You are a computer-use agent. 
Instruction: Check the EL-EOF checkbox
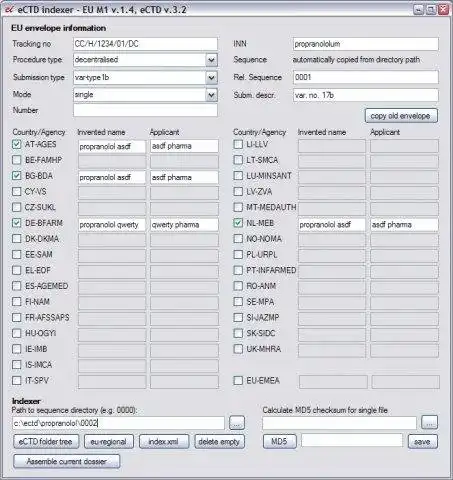(17, 270)
